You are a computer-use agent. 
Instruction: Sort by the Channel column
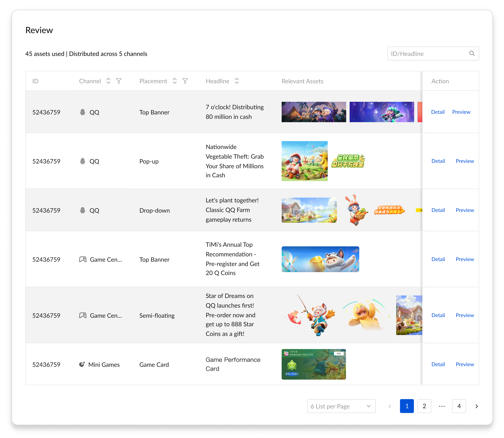[x=108, y=81]
